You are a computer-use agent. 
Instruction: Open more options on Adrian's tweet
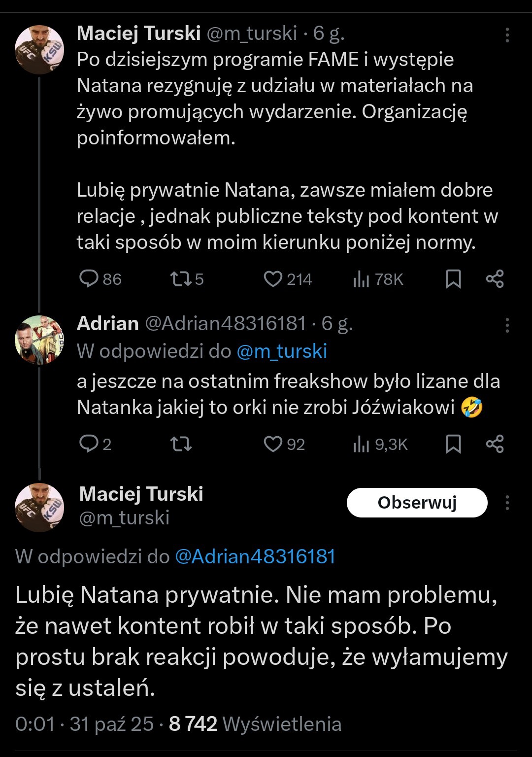pyautogui.click(x=507, y=325)
